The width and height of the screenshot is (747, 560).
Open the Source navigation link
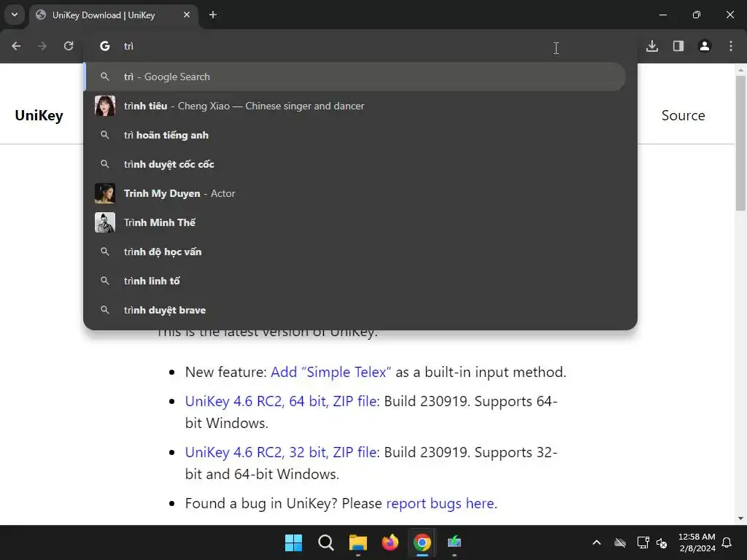683,116
